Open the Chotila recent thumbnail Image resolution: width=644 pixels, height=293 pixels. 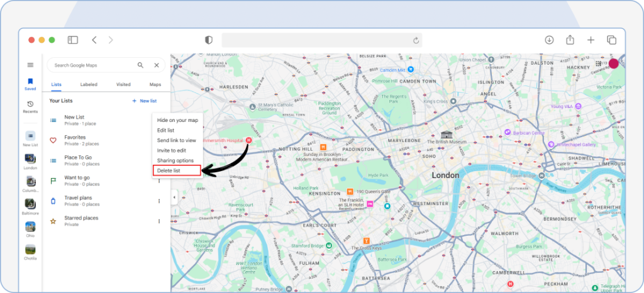30,249
